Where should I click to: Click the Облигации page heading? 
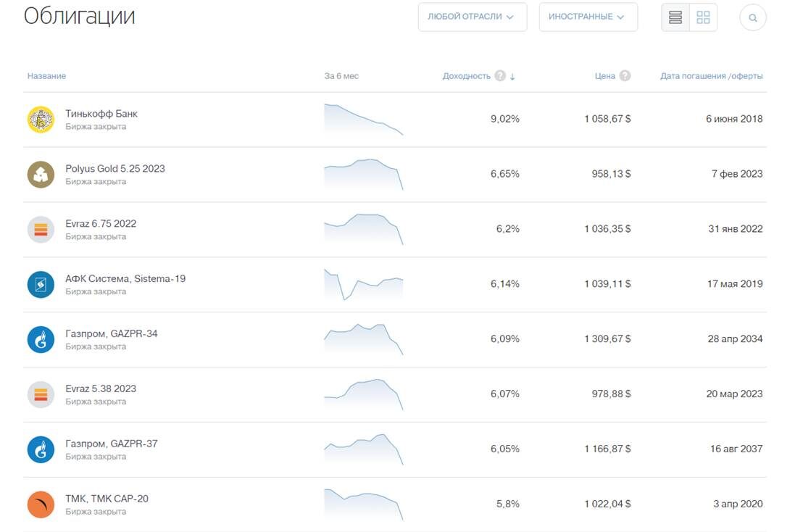pyautogui.click(x=80, y=17)
